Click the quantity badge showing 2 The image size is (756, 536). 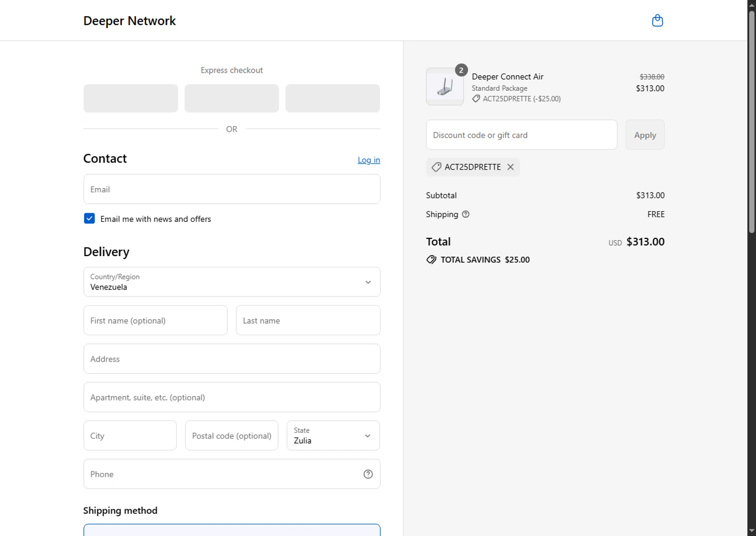pos(461,70)
